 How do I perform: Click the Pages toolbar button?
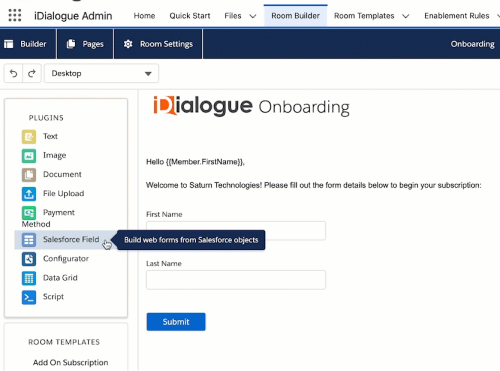click(85, 44)
